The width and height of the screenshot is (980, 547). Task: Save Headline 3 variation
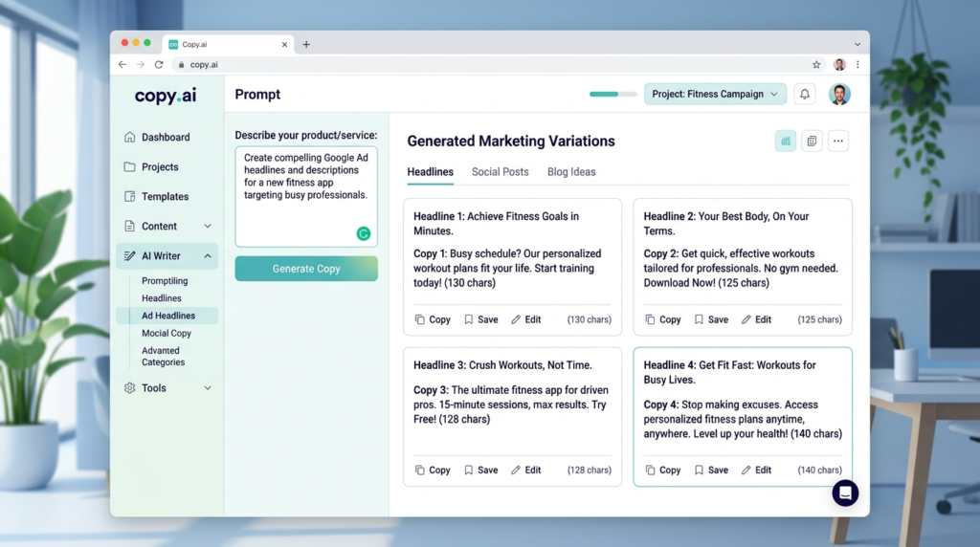[481, 470]
